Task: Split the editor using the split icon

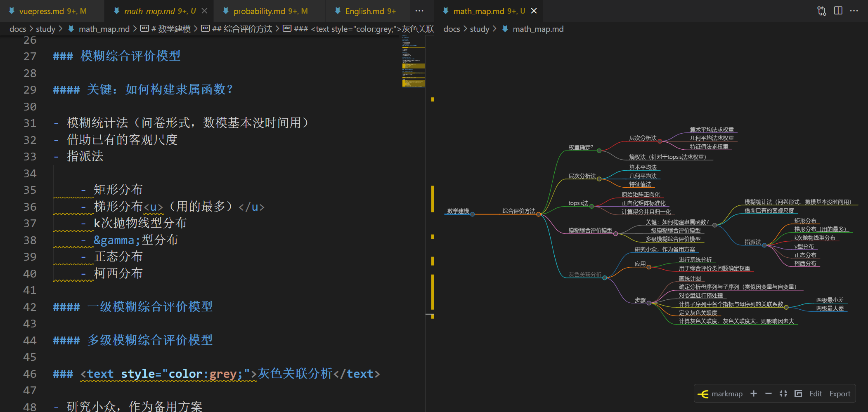Action: pyautogui.click(x=838, y=11)
